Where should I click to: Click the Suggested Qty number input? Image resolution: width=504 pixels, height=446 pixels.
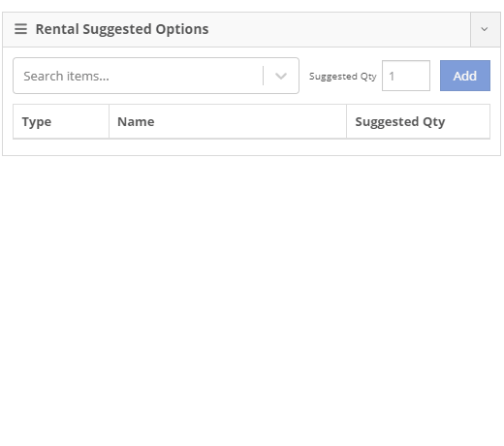tap(406, 76)
